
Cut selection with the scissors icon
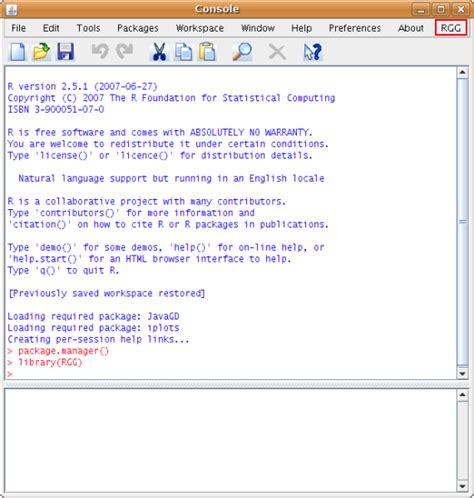tap(159, 52)
